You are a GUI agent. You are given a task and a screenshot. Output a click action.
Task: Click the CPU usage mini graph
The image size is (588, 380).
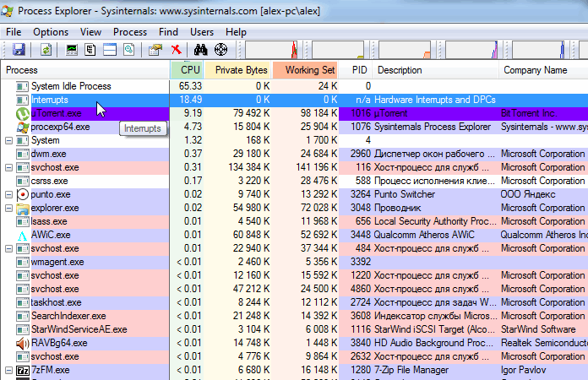click(271, 50)
